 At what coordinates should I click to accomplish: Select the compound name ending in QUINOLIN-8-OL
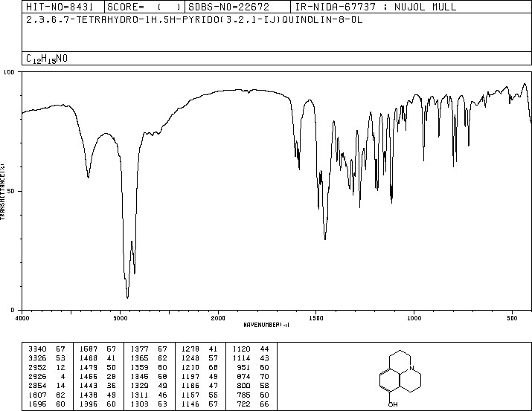(x=194, y=20)
